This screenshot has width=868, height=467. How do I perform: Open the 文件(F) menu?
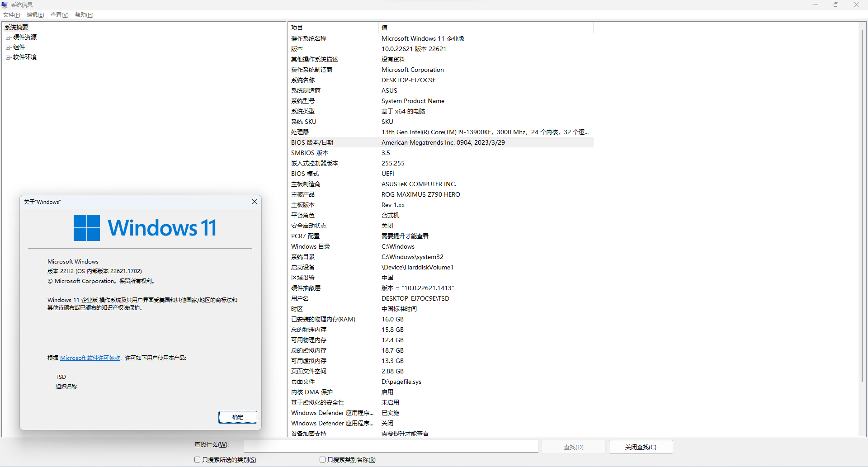coord(12,15)
